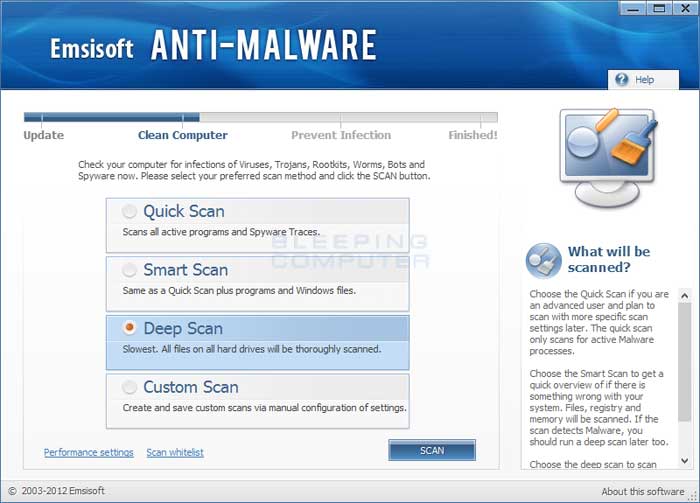Click the Help question mark icon
The image size is (700, 503).
coord(621,79)
